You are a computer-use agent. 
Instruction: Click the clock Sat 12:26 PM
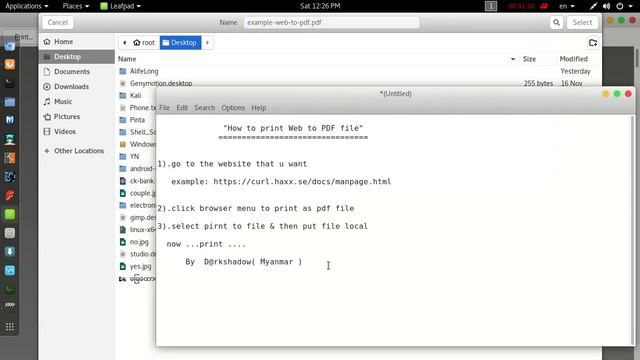[320, 6]
